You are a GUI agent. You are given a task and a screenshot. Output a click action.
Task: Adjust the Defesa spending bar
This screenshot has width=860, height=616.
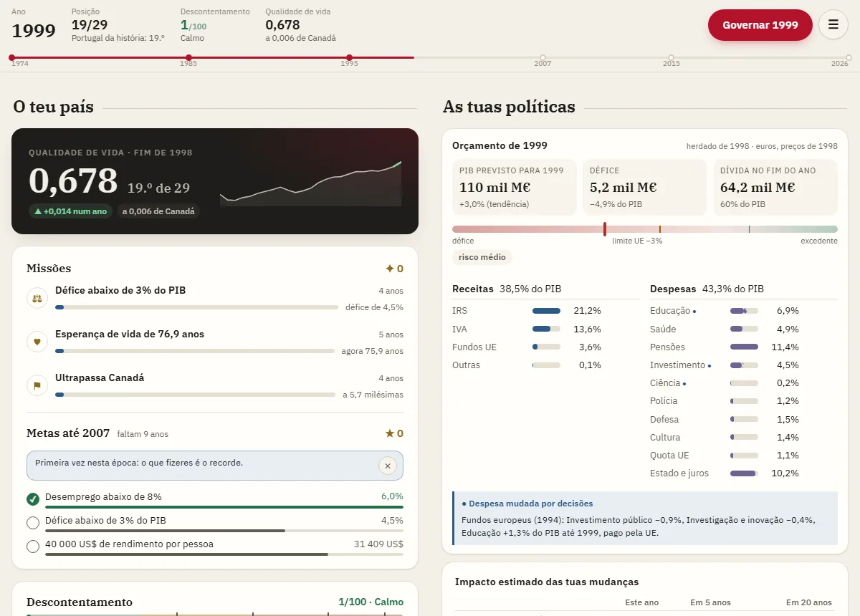click(x=744, y=420)
